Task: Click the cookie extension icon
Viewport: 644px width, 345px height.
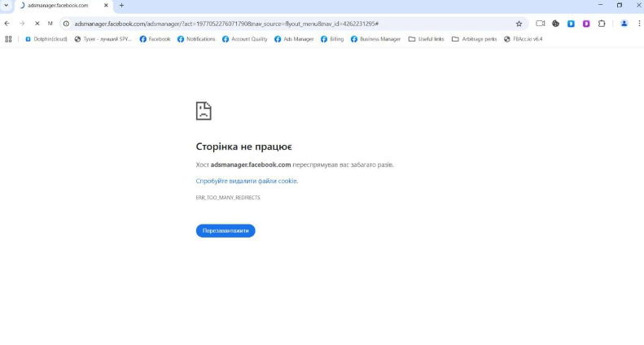Action: pos(556,24)
